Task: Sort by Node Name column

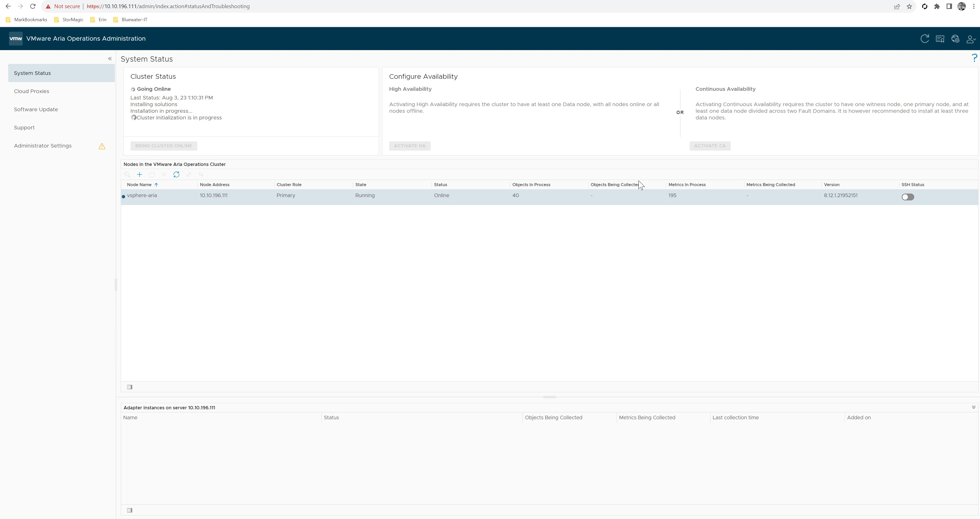Action: coord(139,185)
